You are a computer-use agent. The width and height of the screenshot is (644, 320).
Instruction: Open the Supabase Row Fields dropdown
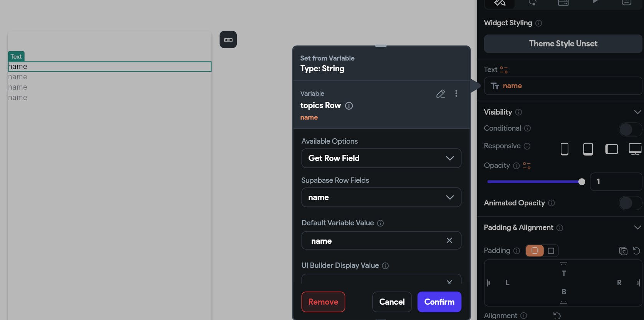[381, 197]
